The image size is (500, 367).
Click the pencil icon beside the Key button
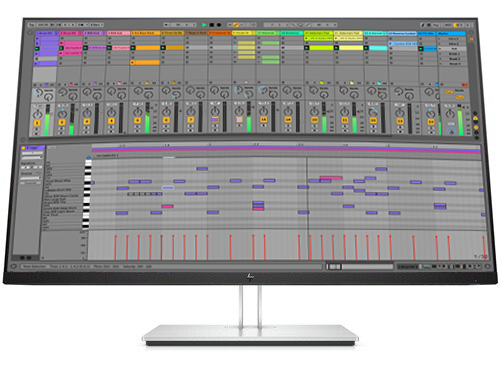coord(423,25)
